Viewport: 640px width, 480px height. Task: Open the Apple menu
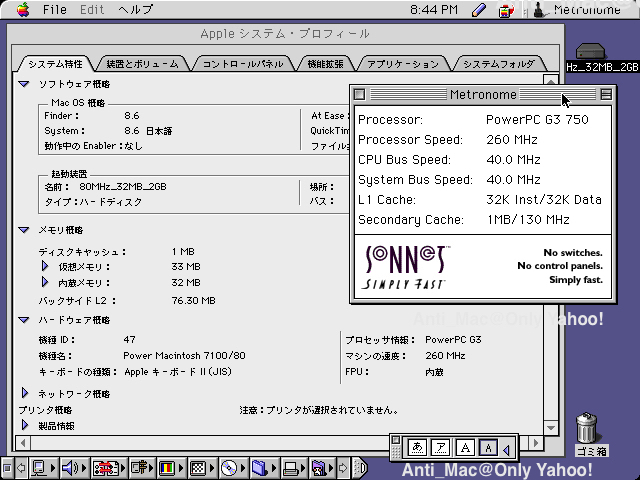coord(23,9)
